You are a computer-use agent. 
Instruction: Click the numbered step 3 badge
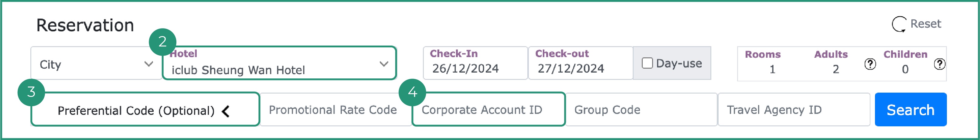click(31, 92)
